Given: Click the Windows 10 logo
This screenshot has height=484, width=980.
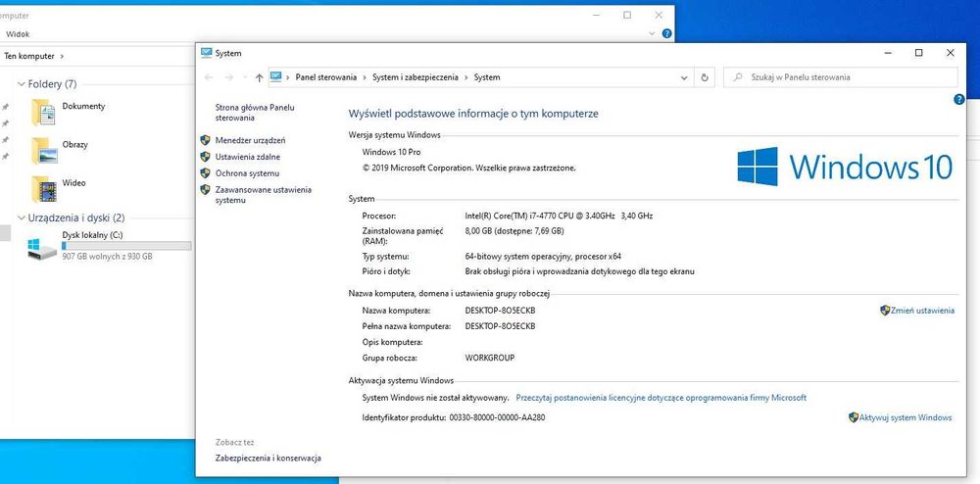Looking at the screenshot, I should tap(845, 167).
